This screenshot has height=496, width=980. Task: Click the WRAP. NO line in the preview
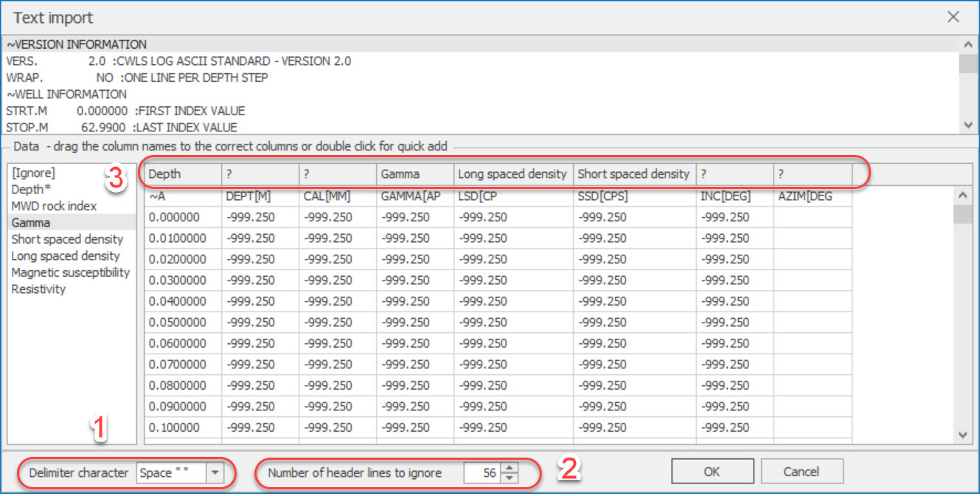[x=480, y=77]
